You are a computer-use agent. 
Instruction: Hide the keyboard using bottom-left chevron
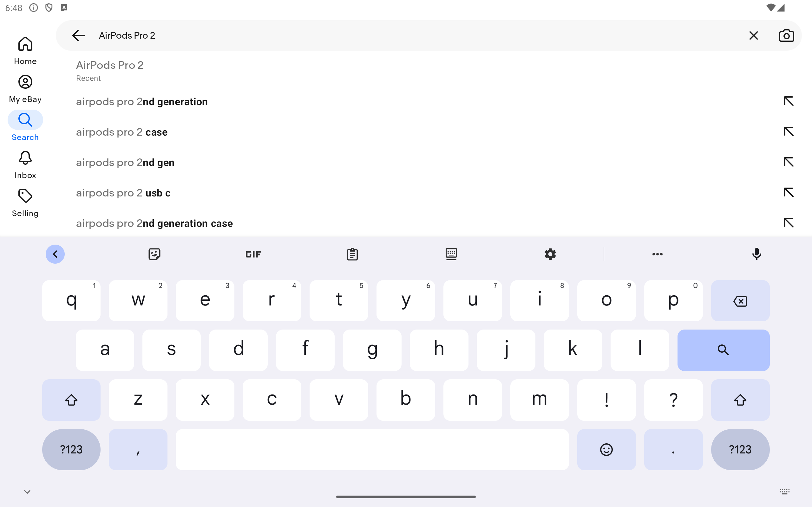point(27,491)
